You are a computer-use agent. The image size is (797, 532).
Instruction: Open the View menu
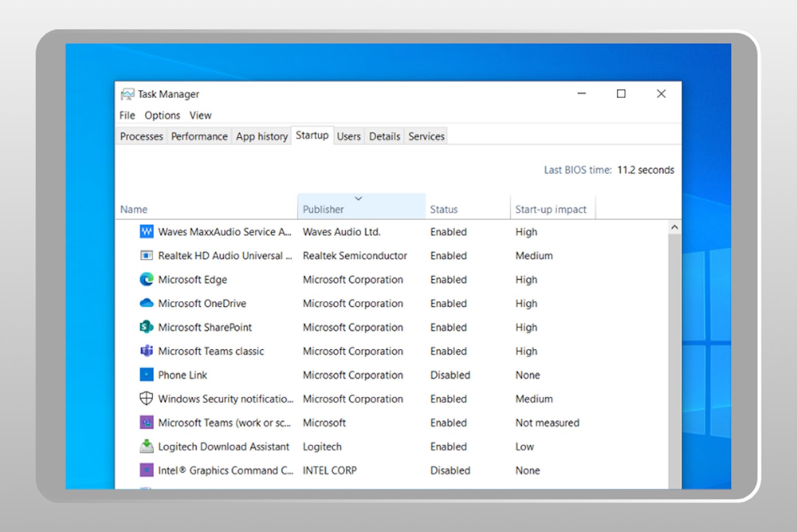coord(200,115)
